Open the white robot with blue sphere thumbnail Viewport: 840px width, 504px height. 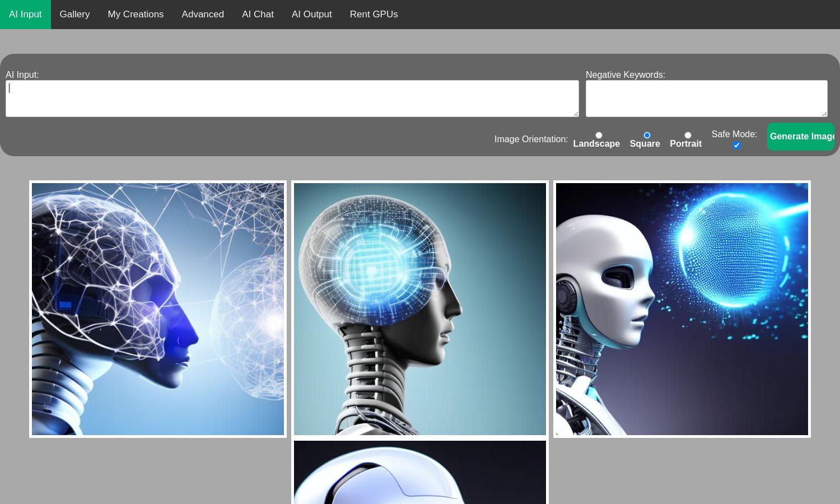pos(682,309)
